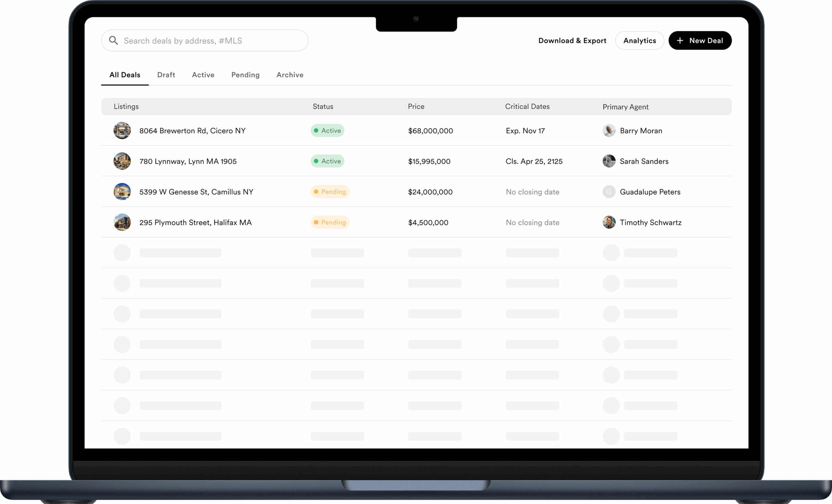Click 5399 W Genesse St property photo
This screenshot has width=832, height=504.
[x=122, y=192]
